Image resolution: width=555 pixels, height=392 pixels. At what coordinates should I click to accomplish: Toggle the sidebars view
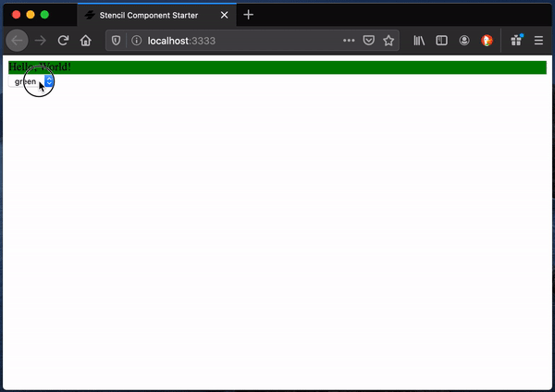point(441,41)
